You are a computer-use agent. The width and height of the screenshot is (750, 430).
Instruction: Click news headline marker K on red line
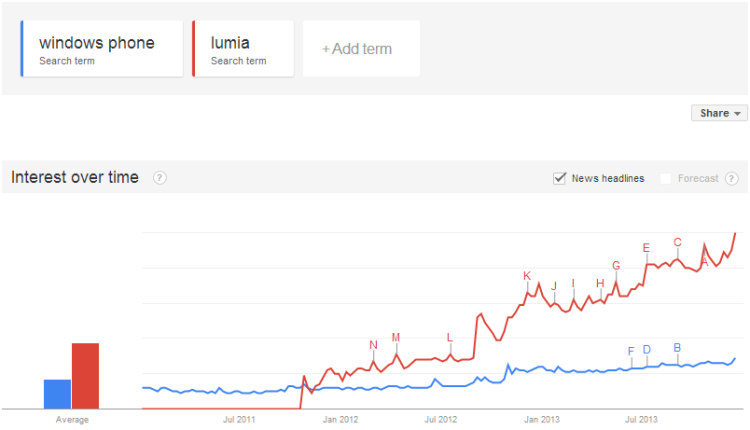pos(527,276)
